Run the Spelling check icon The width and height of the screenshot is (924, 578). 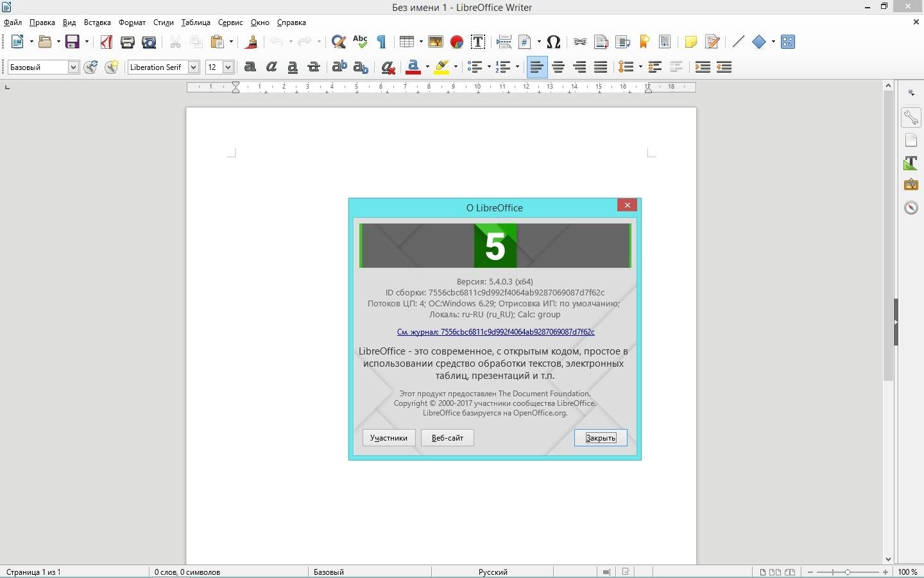pos(360,42)
